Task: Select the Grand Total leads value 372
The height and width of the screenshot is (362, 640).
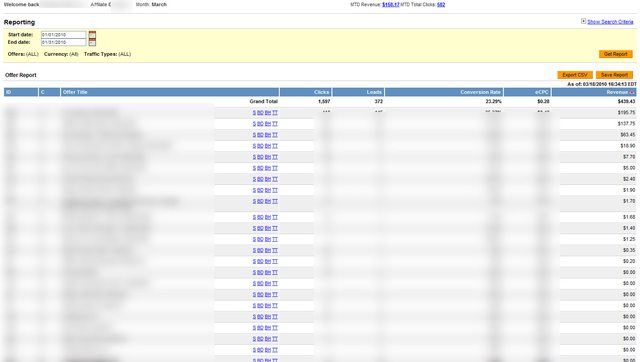Action: pos(378,101)
